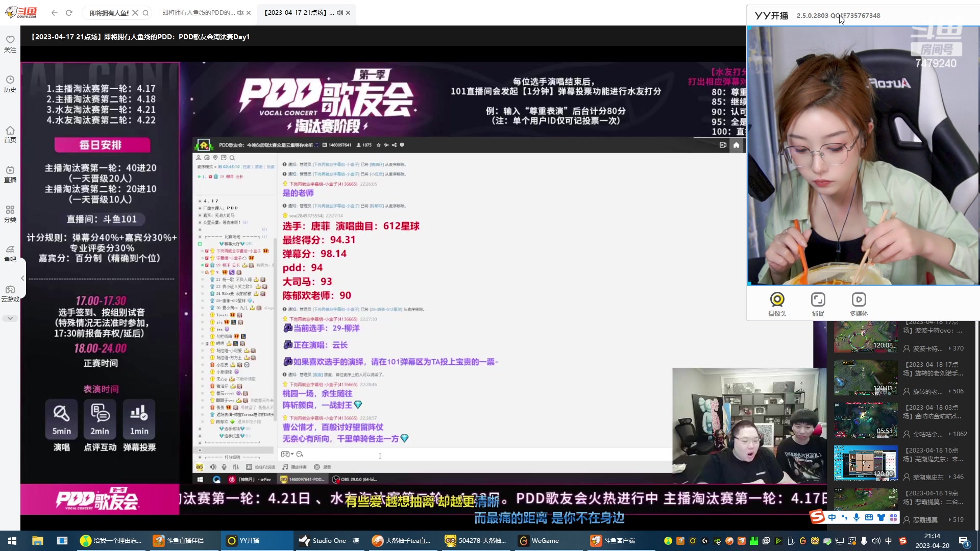Mute audio on the 2023-04-17 21点场 tab
Screen dimensions: 980x551
click(339, 13)
